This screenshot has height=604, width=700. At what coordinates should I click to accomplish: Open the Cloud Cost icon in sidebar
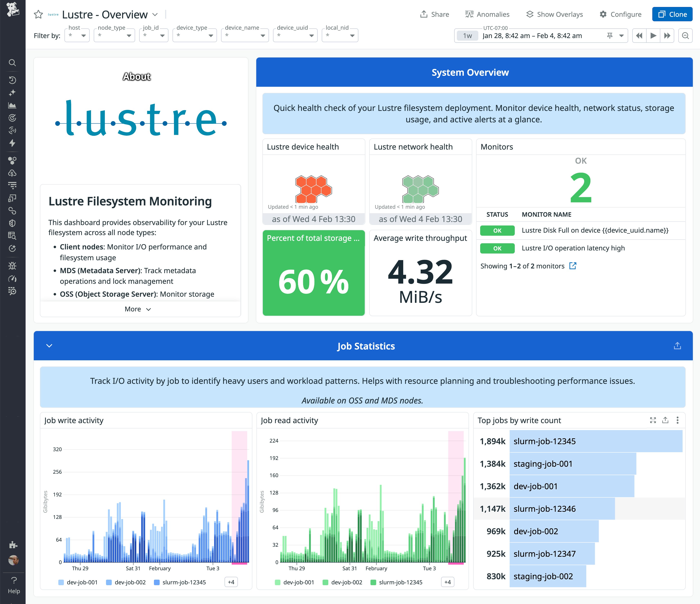click(12, 173)
